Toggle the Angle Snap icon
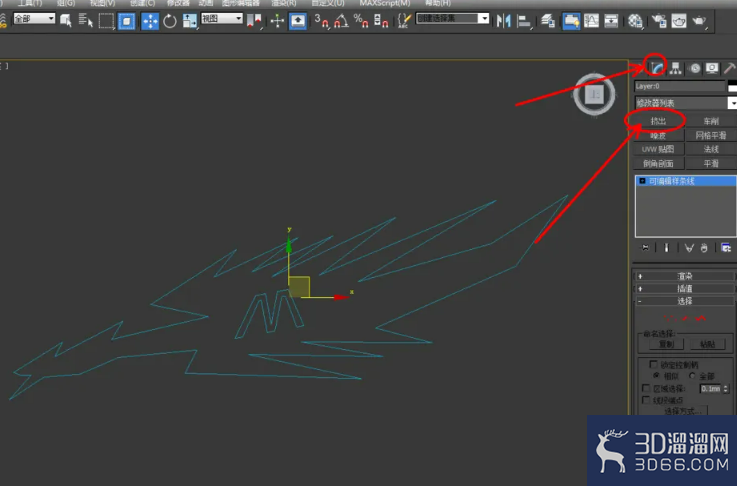 [341, 21]
